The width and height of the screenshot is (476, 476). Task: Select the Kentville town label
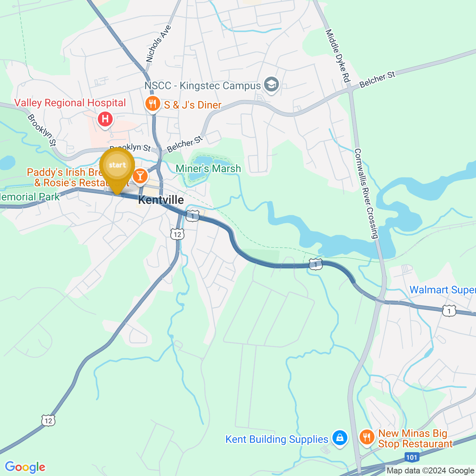(x=161, y=200)
